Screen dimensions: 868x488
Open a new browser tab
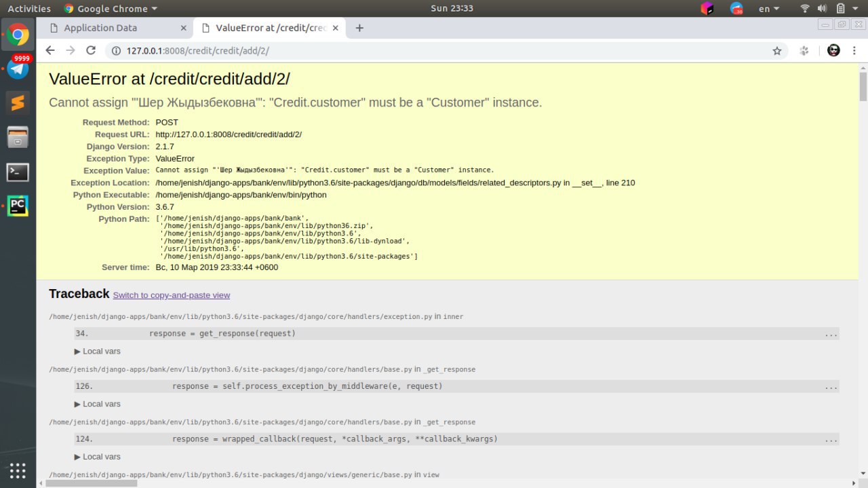point(359,28)
